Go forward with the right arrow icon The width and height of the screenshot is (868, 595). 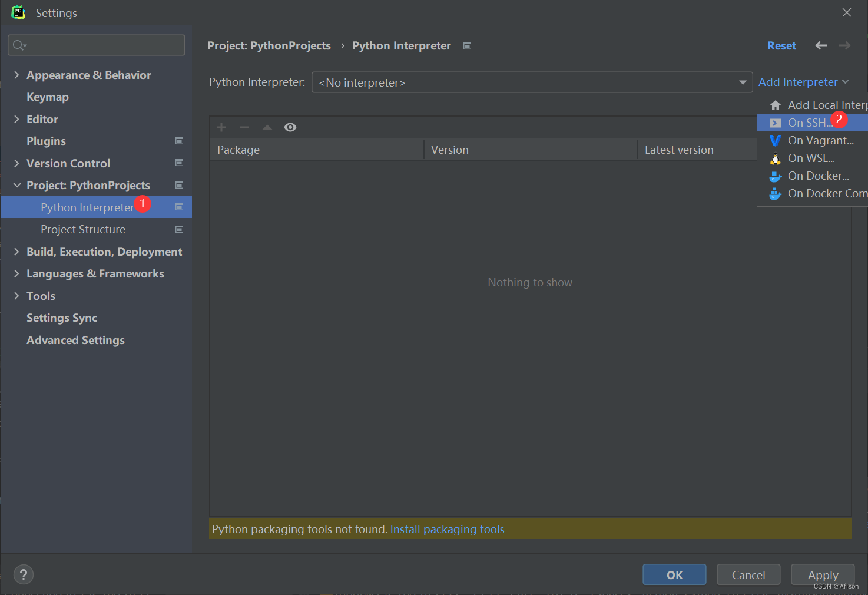(845, 45)
